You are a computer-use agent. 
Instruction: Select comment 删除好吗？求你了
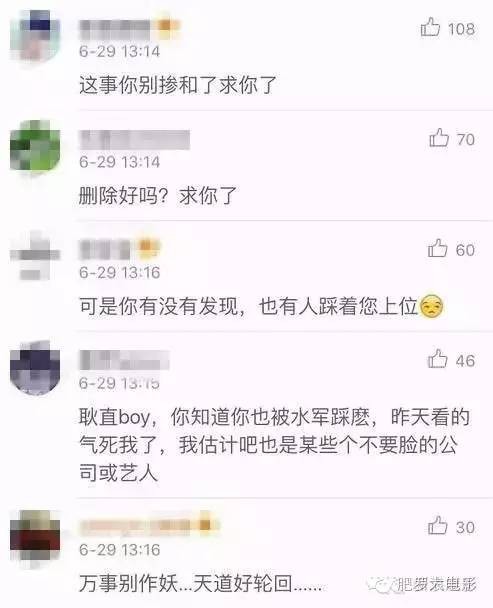tap(158, 195)
